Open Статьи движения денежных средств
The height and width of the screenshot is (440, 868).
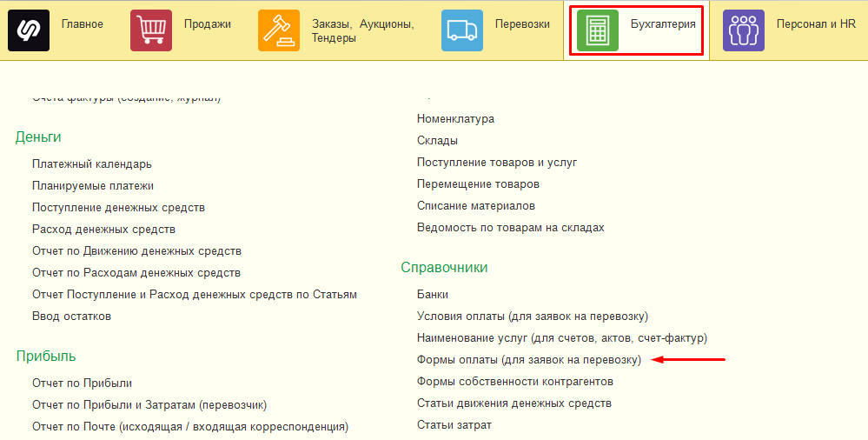[514, 403]
